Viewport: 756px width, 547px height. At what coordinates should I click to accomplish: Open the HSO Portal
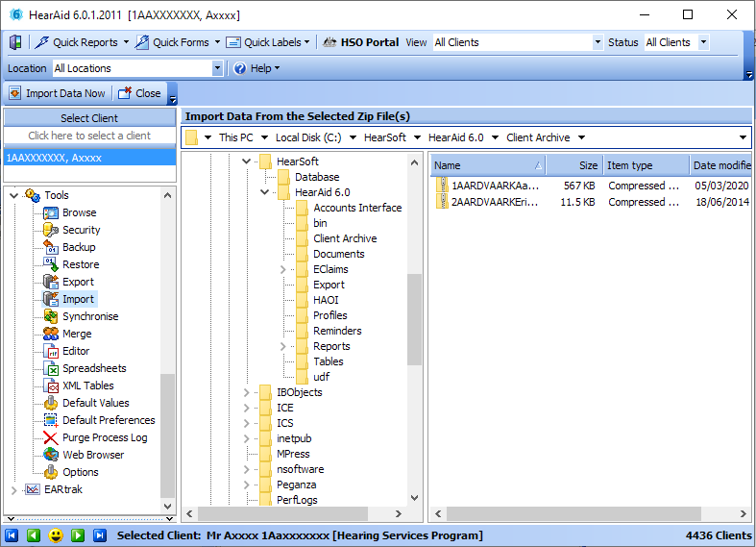[360, 42]
